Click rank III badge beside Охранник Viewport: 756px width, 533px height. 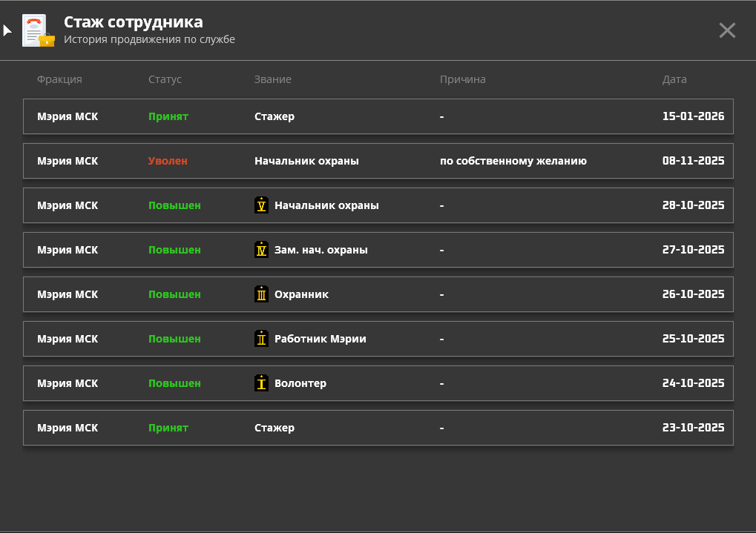coord(261,294)
